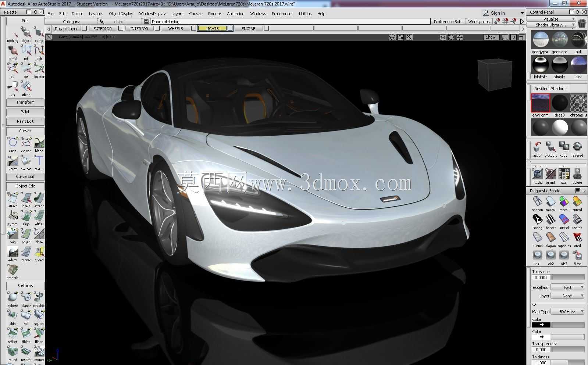Viewport: 588px width, 365px height.
Task: Select the rail surface tool
Action: 26,318
